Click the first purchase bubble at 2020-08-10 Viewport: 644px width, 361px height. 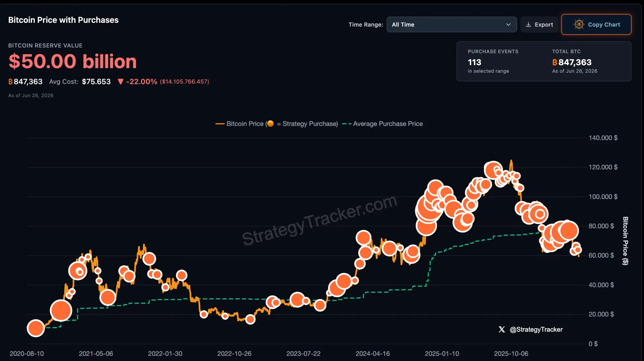36,328
